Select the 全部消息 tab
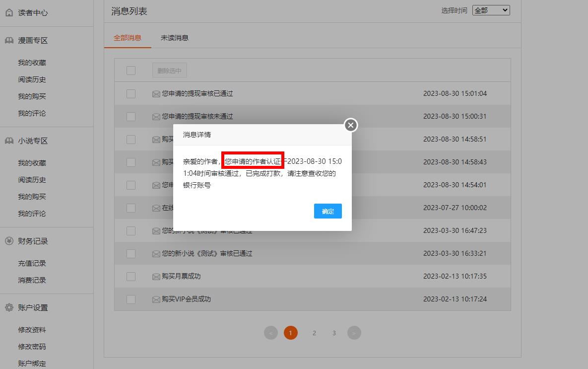This screenshot has height=369, width=588. (128, 38)
